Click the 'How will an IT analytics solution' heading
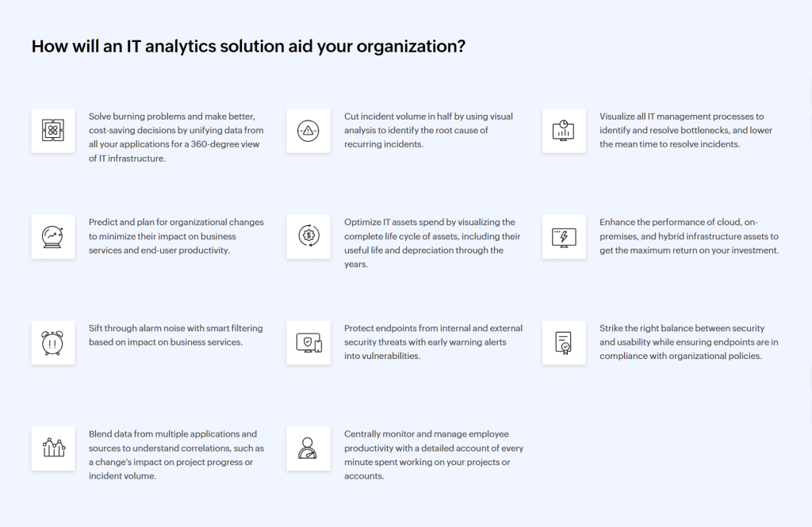The image size is (812, 527). click(x=248, y=47)
